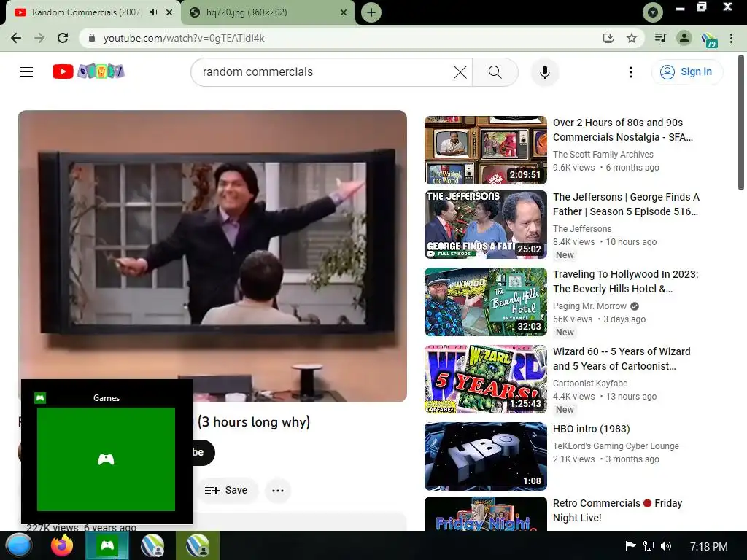Bookmark this page with the star icon
The image size is (747, 560).
(x=632, y=38)
